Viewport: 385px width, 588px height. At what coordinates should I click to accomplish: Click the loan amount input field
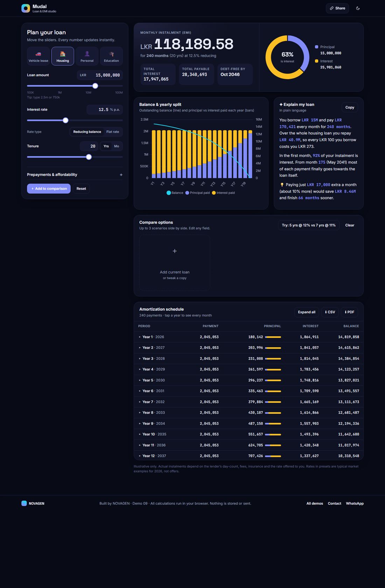100,75
